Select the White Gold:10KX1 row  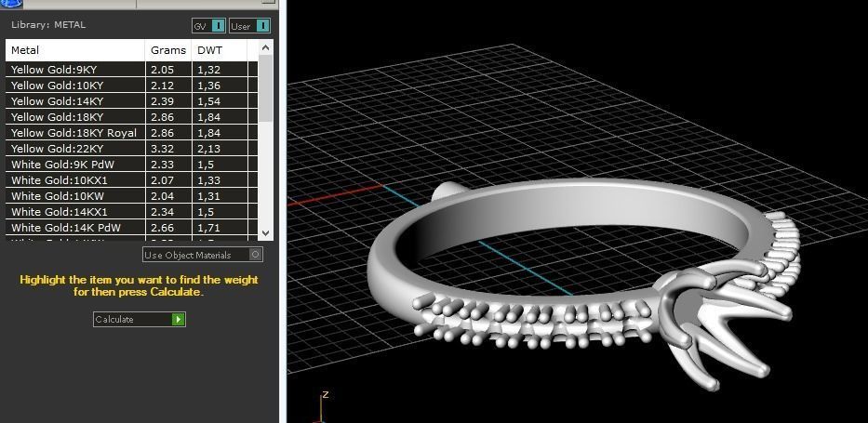pyautogui.click(x=132, y=179)
